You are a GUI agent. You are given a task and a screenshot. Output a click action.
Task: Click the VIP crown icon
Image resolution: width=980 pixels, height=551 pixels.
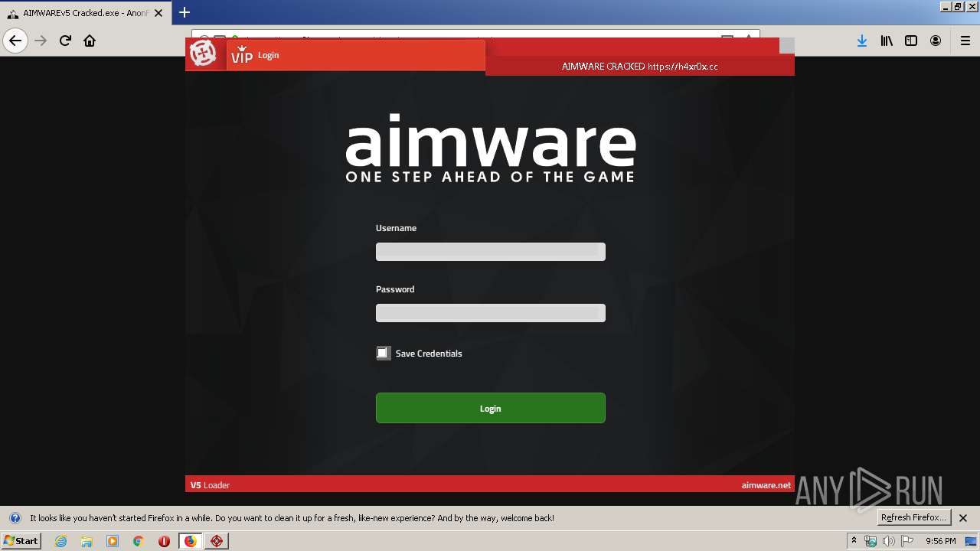pyautogui.click(x=242, y=54)
